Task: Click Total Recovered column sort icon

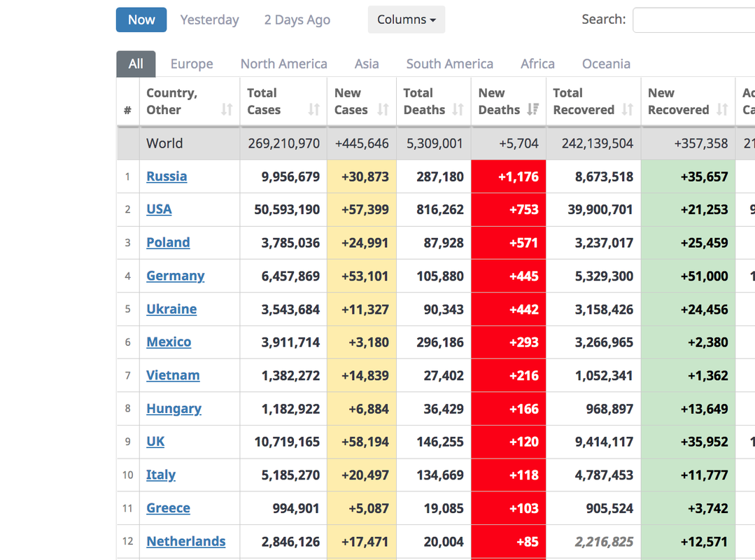Action: click(x=628, y=110)
